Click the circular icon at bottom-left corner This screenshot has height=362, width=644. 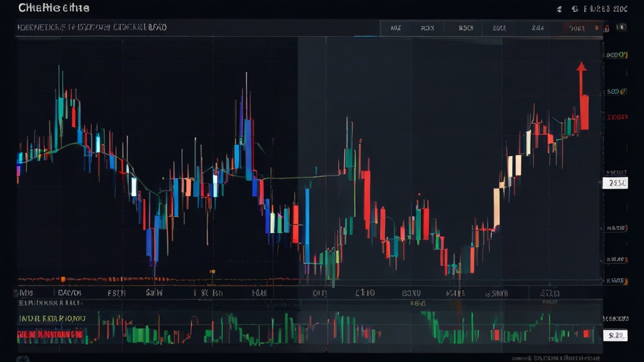point(23,359)
